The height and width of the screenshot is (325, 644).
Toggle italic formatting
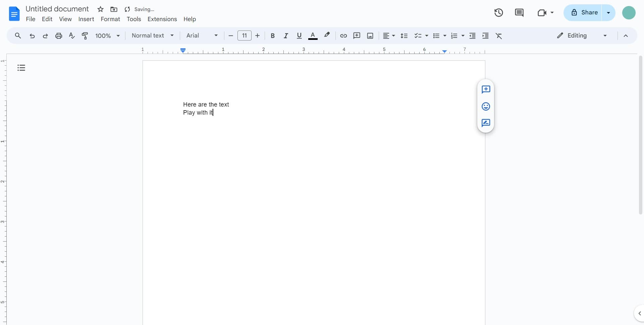[286, 36]
